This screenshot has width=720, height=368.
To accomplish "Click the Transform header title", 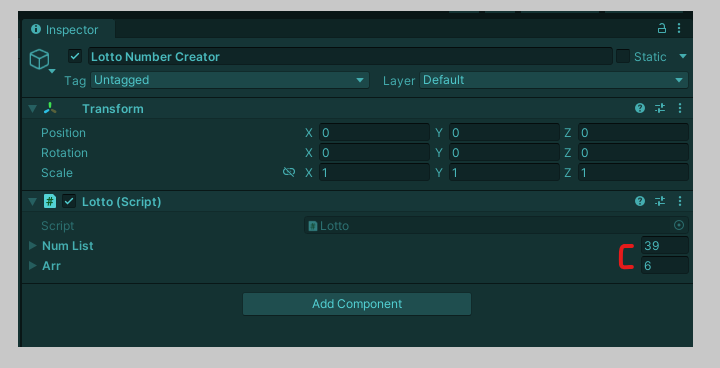I will coord(113,108).
